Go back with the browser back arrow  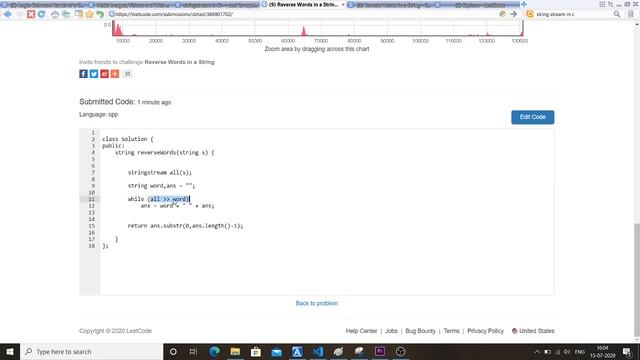(x=7, y=14)
